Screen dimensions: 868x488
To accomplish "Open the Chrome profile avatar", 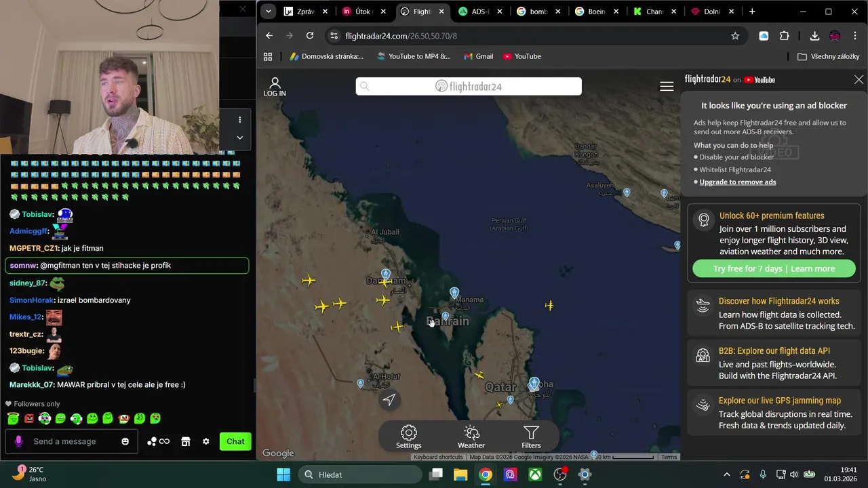I will tap(835, 36).
